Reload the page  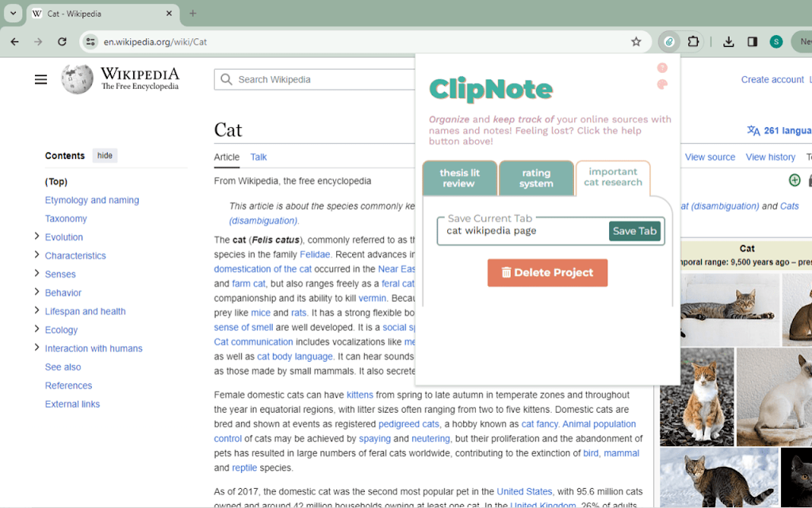click(x=62, y=42)
